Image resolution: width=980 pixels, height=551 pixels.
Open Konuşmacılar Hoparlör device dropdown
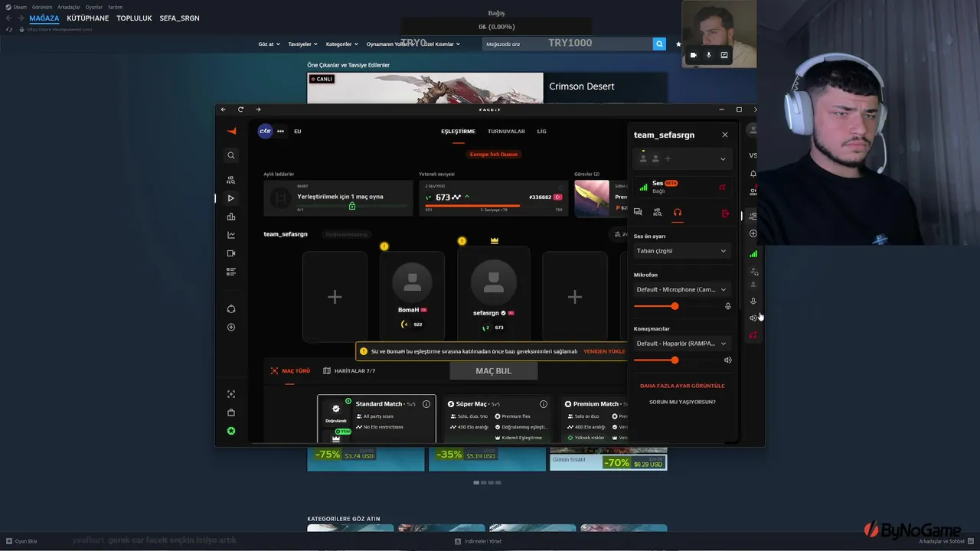tap(682, 344)
